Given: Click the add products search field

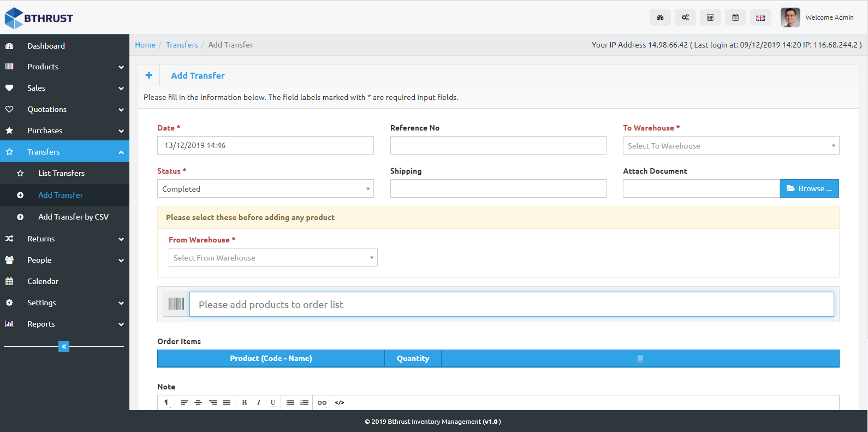Looking at the screenshot, I should tap(512, 304).
